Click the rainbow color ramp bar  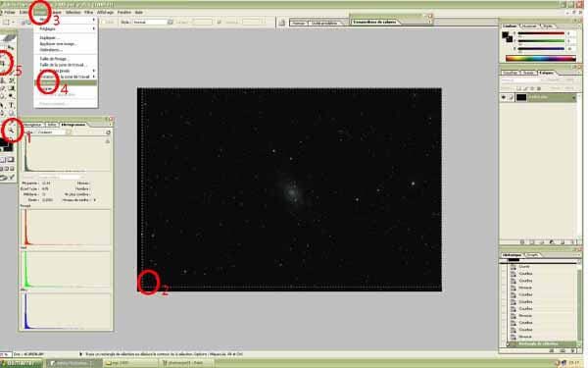(x=540, y=58)
